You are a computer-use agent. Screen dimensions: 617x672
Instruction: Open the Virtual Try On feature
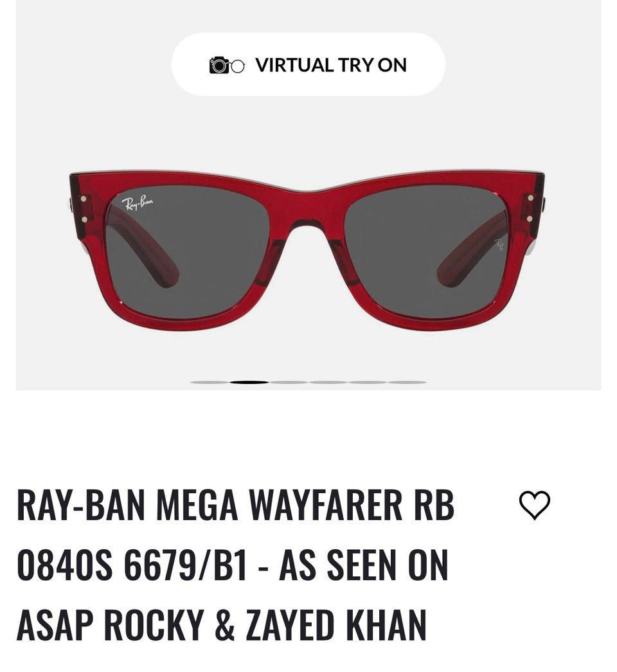coord(308,64)
